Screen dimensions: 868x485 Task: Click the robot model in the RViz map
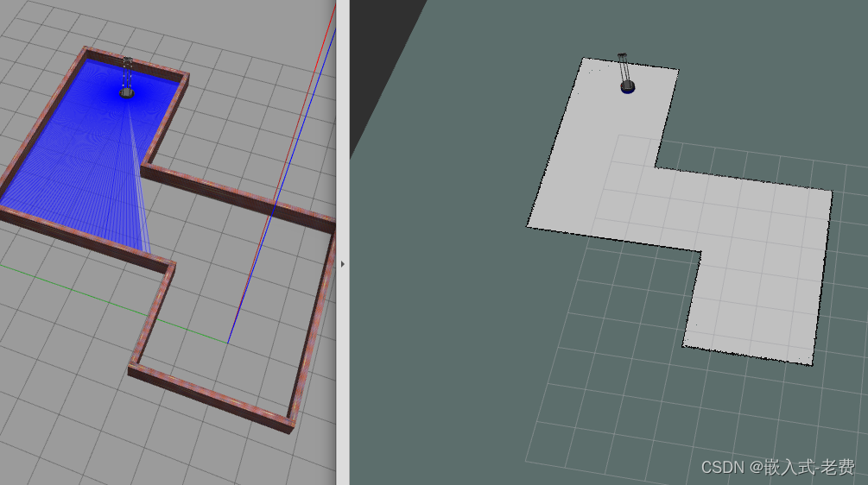click(626, 73)
